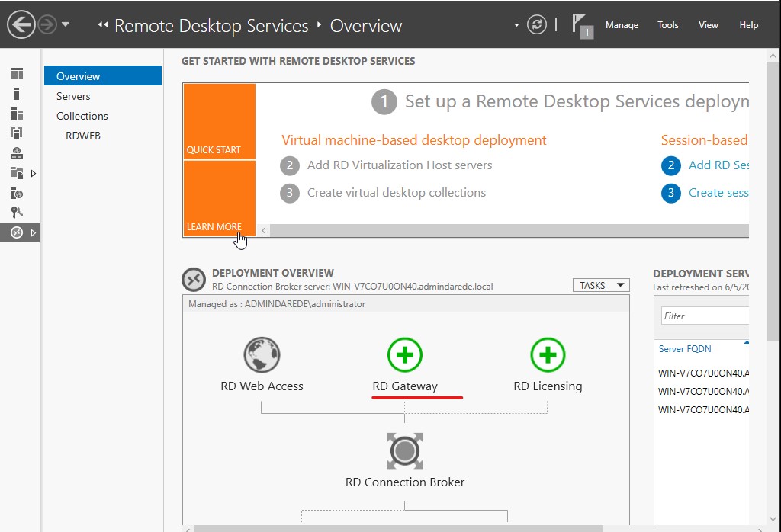
Task: Select the fourth sidebar role icon
Action: pos(17,133)
